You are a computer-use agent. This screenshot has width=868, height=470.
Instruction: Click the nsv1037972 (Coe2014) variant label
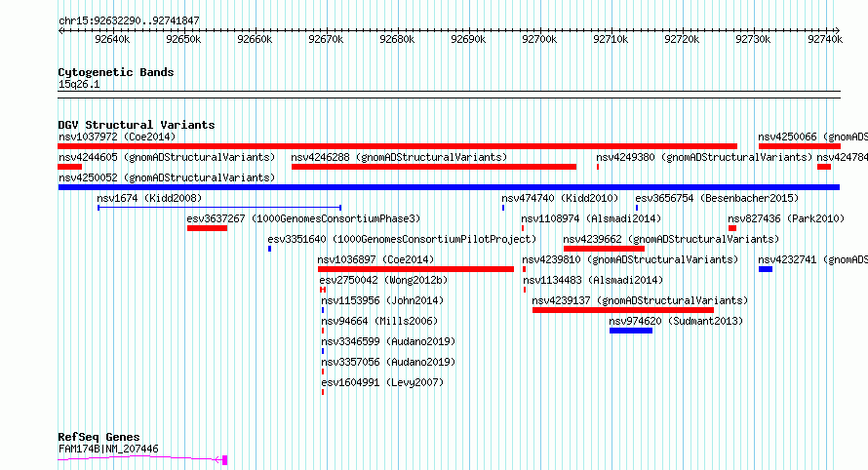pos(117,137)
